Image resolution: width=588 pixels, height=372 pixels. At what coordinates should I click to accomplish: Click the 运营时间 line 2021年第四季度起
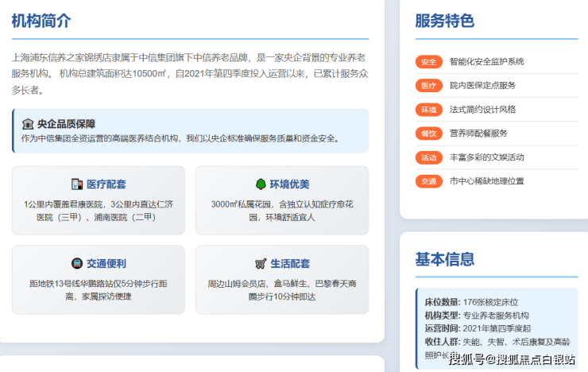pyautogui.click(x=478, y=328)
